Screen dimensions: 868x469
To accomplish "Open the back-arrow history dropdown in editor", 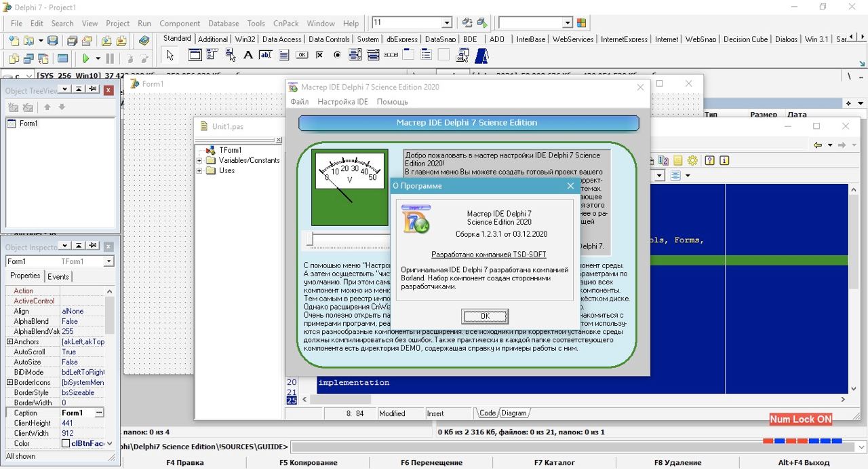I will 830,145.
